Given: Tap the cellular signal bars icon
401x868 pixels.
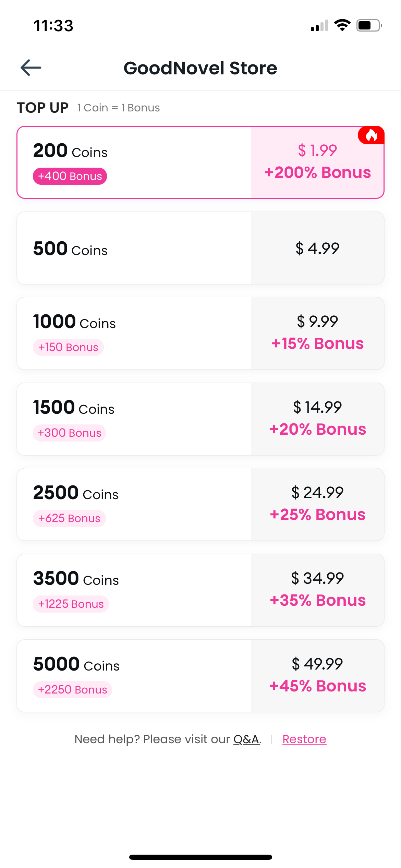Looking at the screenshot, I should click(x=319, y=26).
